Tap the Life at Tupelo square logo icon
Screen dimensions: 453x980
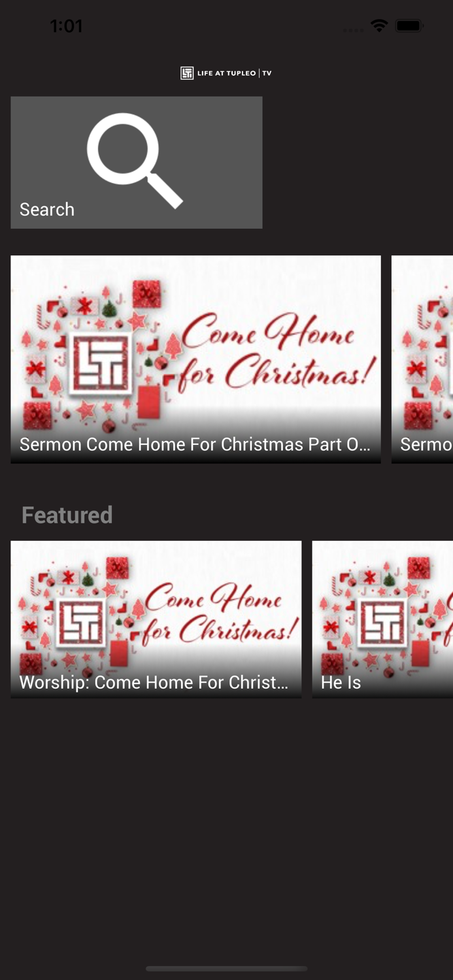pos(187,73)
